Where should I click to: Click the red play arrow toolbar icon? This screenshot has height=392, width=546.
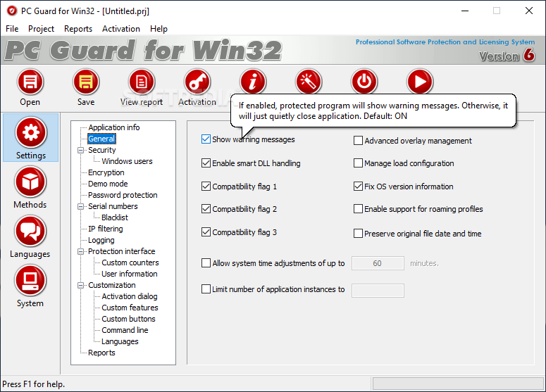click(x=420, y=82)
